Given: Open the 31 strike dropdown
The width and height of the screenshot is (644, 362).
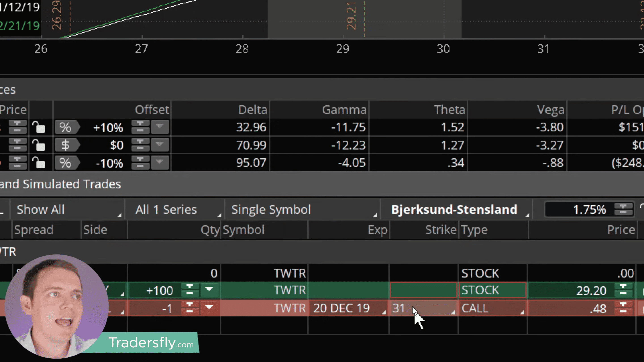Looking at the screenshot, I should [423, 308].
